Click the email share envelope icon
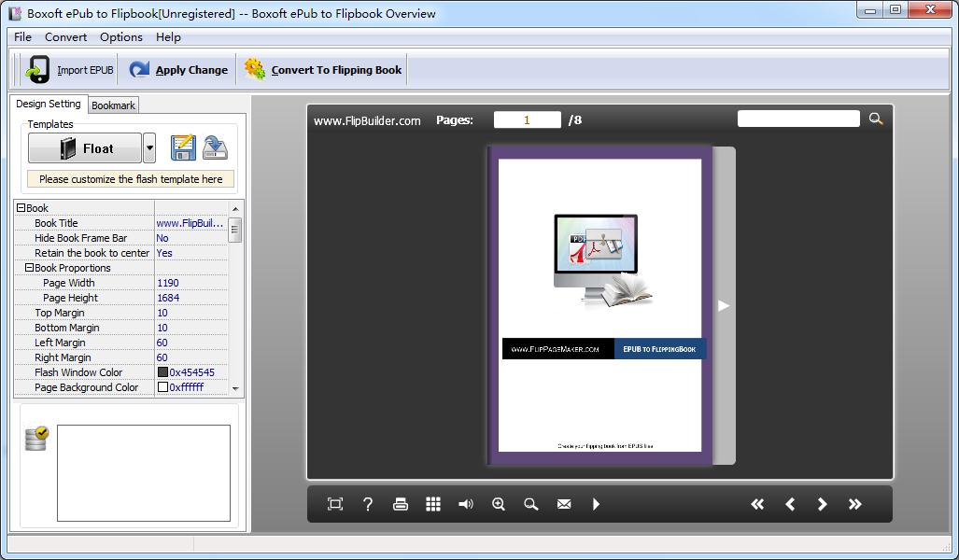The image size is (959, 560). click(564, 504)
